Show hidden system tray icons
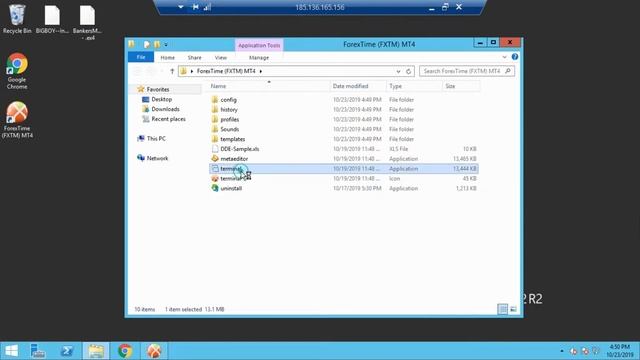This screenshot has height=360, width=640. click(562, 351)
